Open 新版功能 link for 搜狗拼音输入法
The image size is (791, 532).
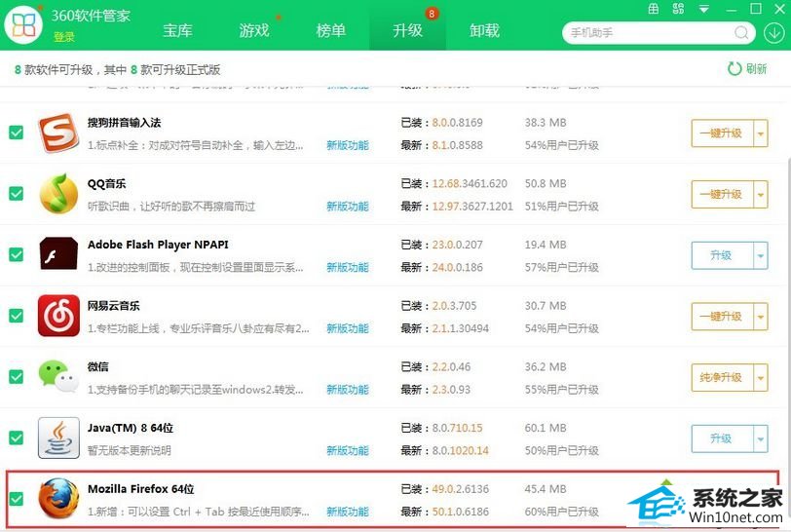[348, 145]
